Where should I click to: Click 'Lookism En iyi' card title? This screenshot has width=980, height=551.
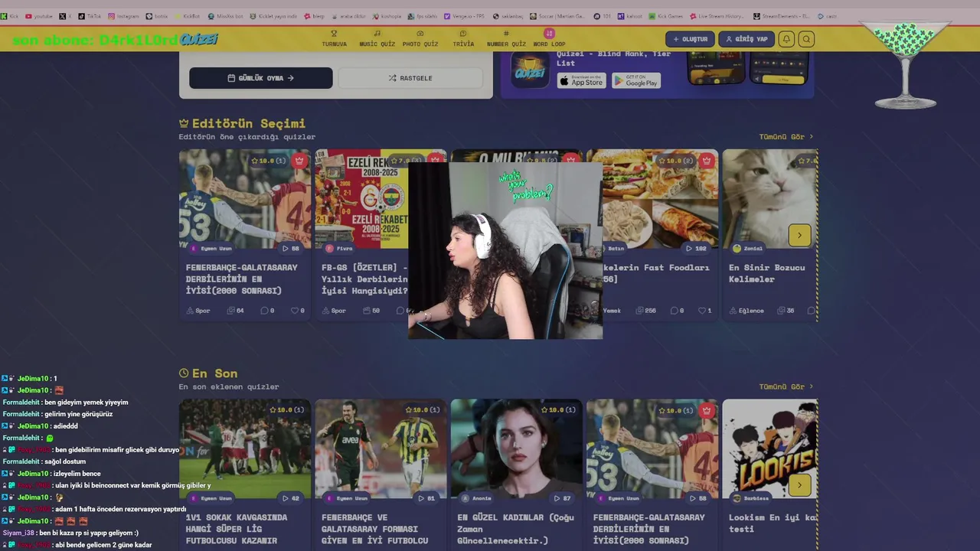[x=773, y=523]
